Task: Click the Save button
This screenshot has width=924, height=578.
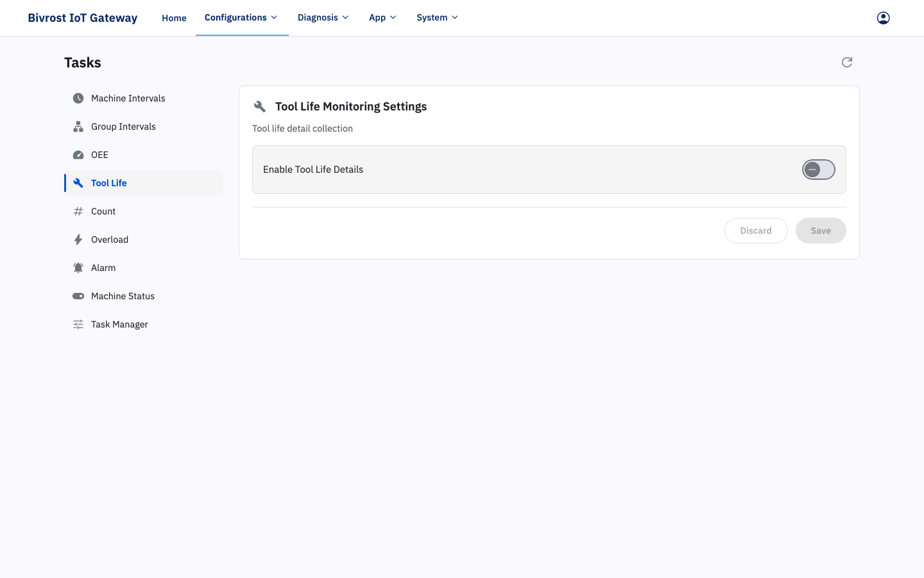Action: pos(821,231)
